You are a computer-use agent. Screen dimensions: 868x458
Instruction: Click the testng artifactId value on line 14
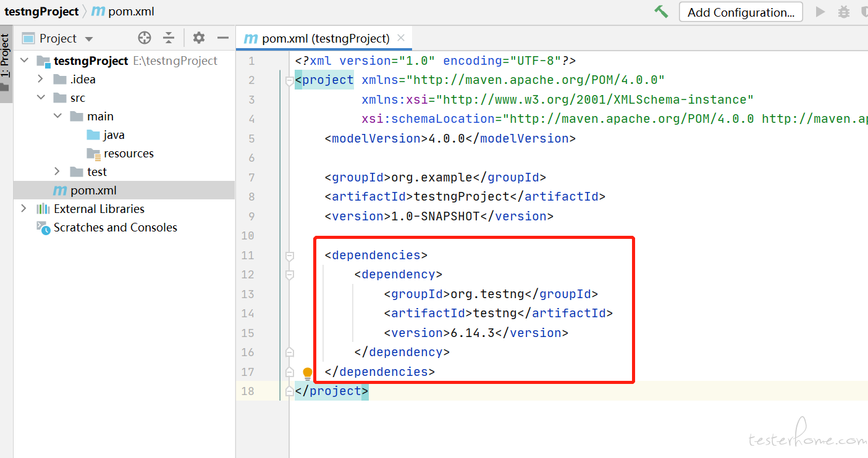tap(495, 313)
